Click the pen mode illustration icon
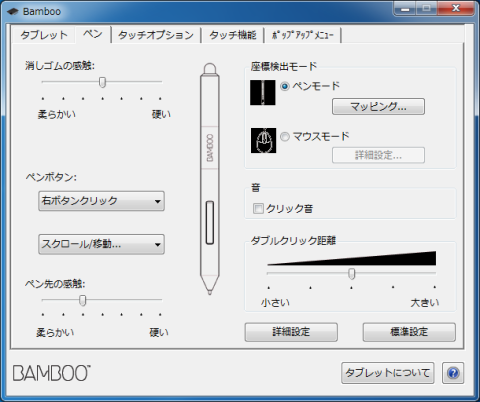 point(263,92)
